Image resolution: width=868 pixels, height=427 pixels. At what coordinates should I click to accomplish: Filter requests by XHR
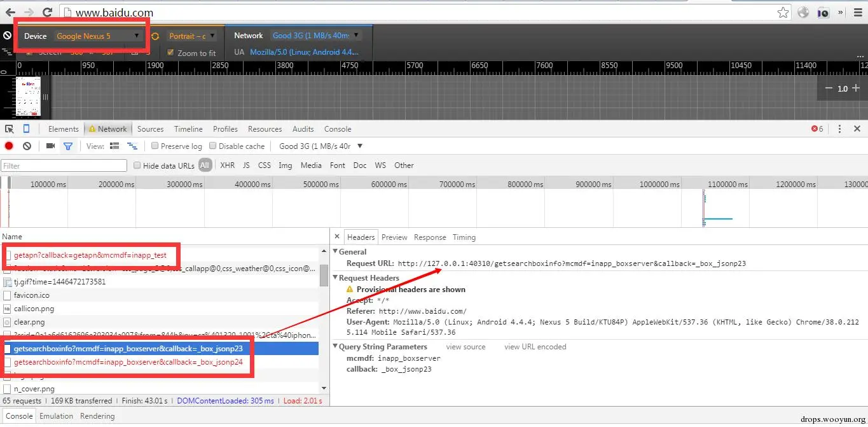227,165
